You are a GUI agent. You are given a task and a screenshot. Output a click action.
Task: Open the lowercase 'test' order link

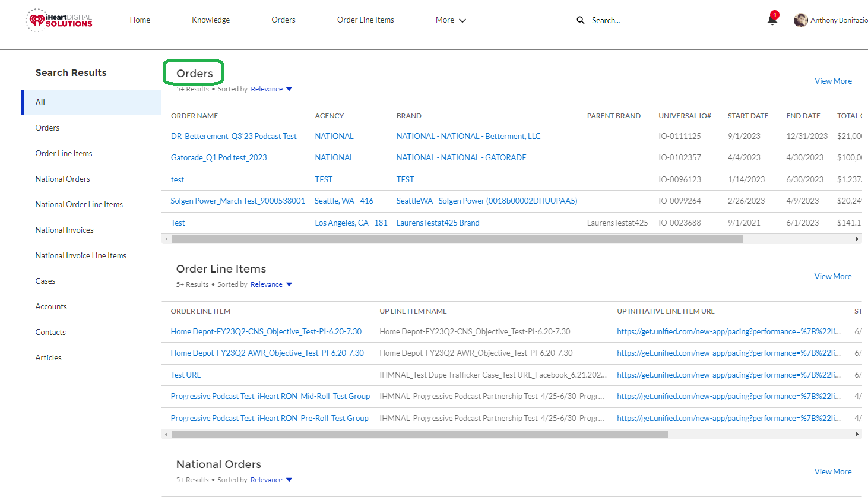(x=178, y=179)
